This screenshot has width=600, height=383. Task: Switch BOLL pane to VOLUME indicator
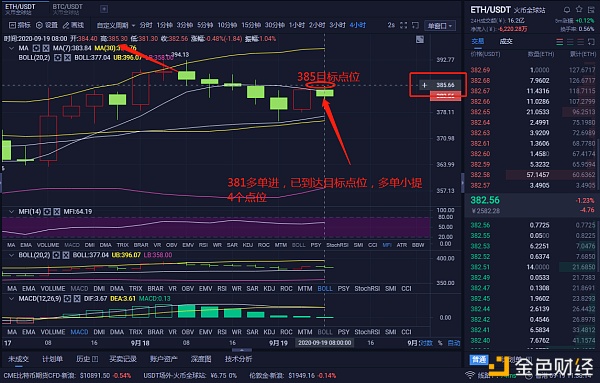coord(53,288)
